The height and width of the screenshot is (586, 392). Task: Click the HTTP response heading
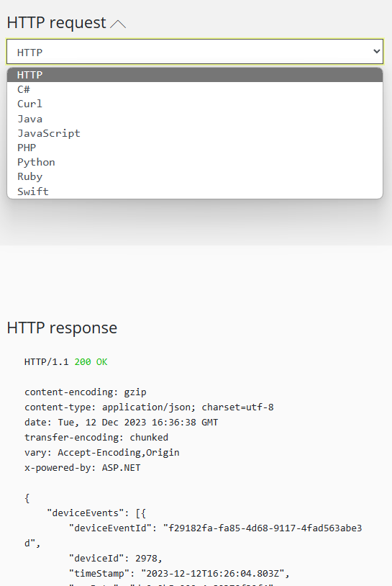[62, 328]
